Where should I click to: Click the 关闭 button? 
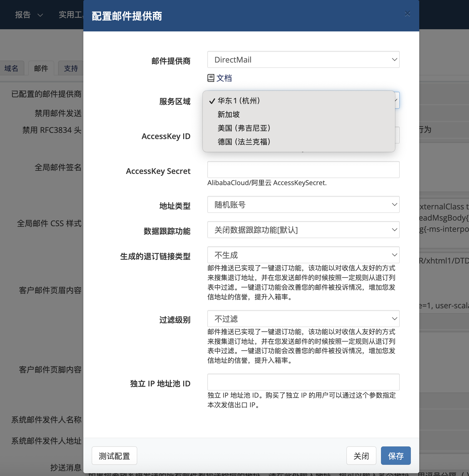point(361,456)
